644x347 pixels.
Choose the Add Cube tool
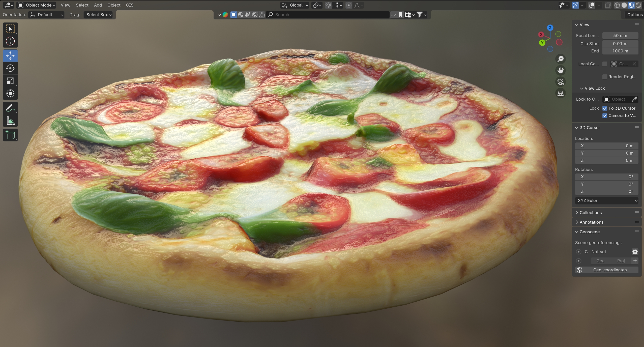[10, 135]
